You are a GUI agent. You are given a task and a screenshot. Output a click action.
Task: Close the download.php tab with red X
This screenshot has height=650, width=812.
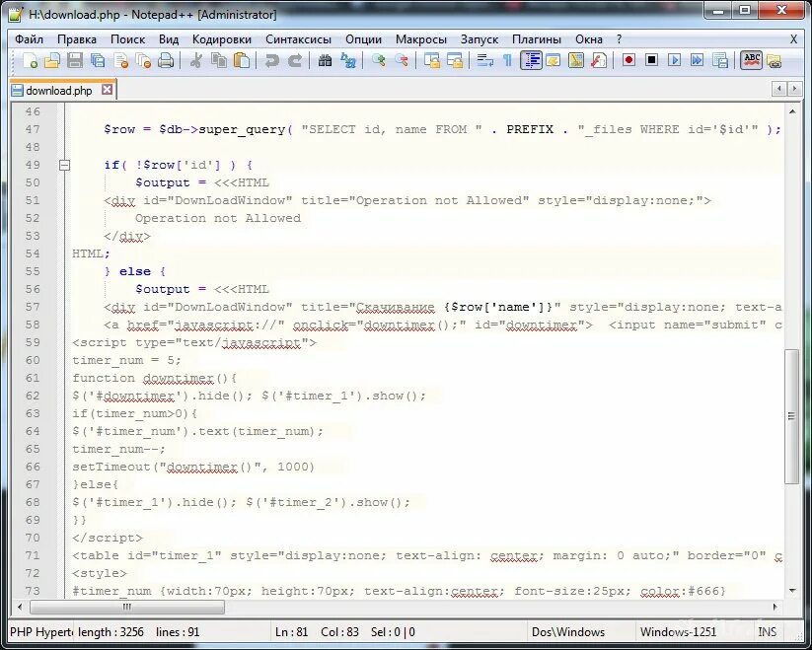click(x=107, y=90)
